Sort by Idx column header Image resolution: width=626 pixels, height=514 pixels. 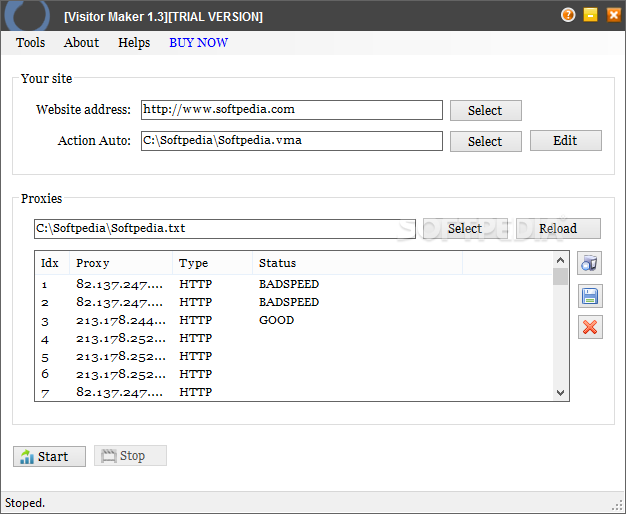coord(52,263)
